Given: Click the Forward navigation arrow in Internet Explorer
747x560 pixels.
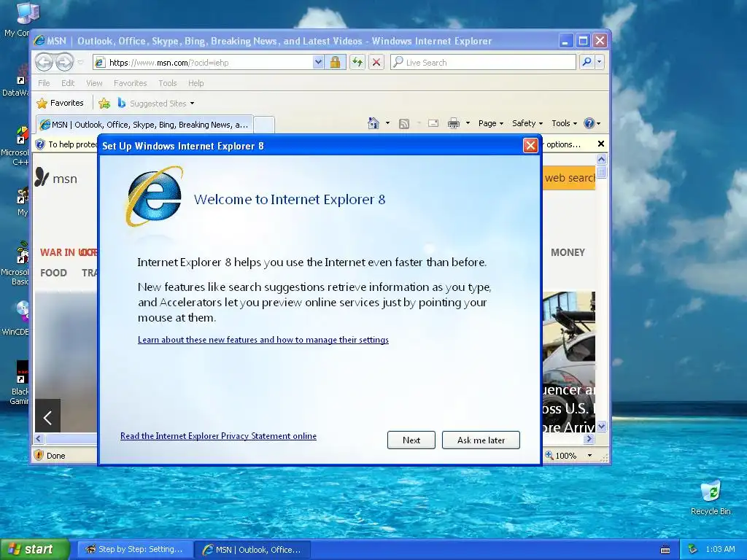Looking at the screenshot, I should coord(64,62).
